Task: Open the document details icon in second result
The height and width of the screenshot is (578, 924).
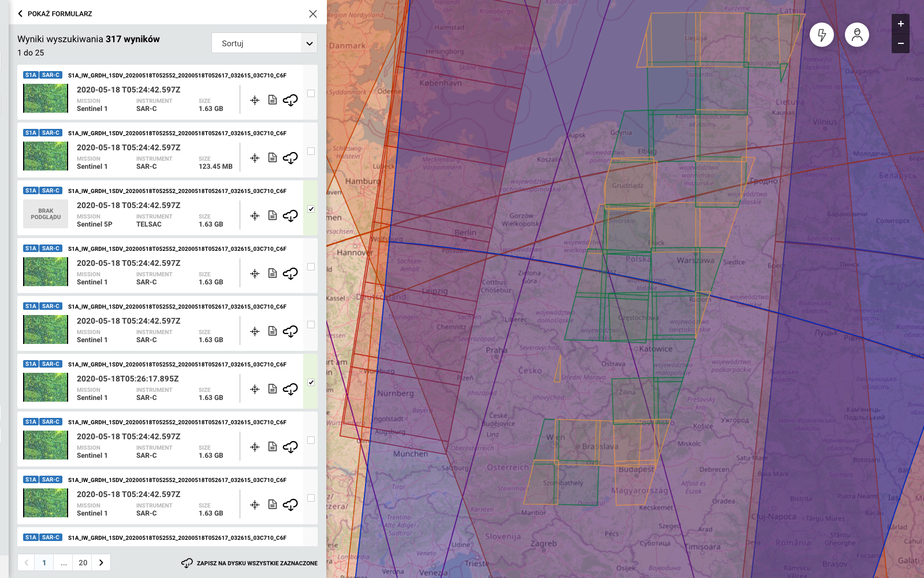Action: pyautogui.click(x=273, y=158)
